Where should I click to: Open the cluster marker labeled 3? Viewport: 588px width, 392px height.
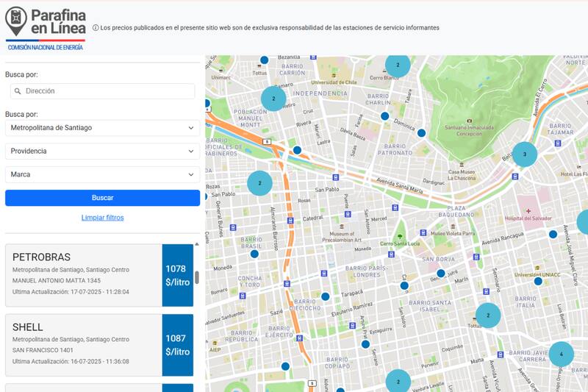click(x=524, y=154)
